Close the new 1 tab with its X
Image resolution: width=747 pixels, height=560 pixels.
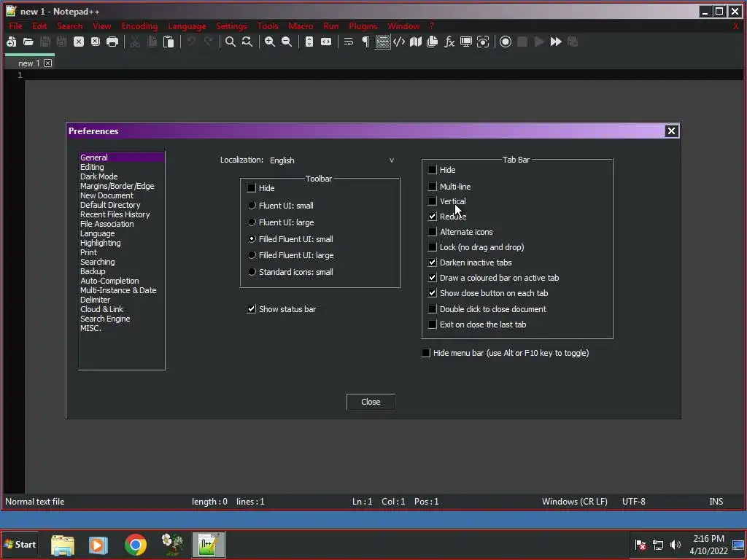(47, 63)
